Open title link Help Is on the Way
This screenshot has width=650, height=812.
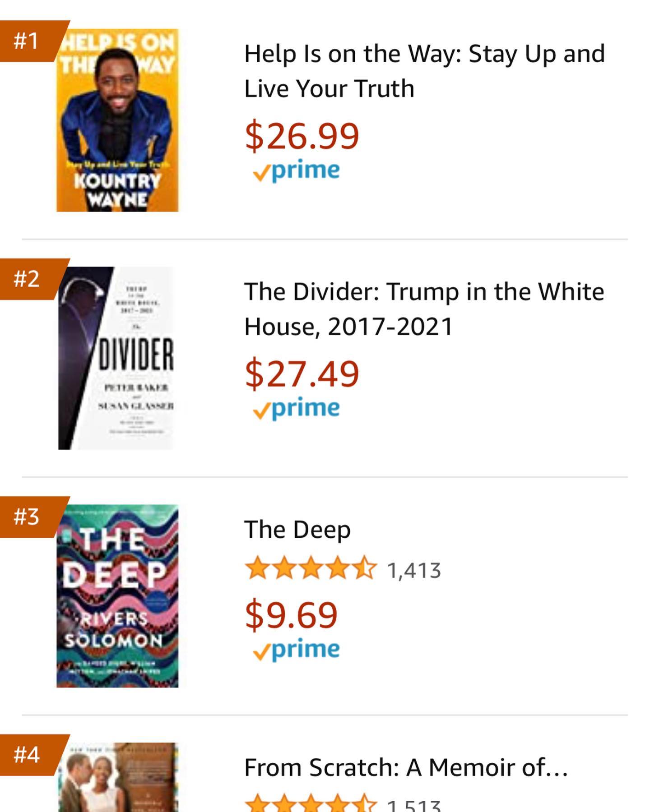coord(424,71)
